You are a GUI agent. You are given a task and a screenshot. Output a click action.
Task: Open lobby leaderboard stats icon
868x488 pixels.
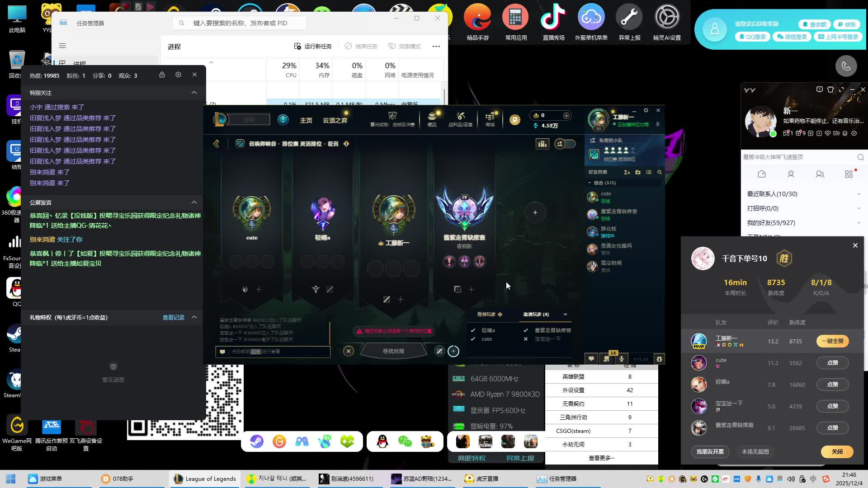[x=542, y=144]
